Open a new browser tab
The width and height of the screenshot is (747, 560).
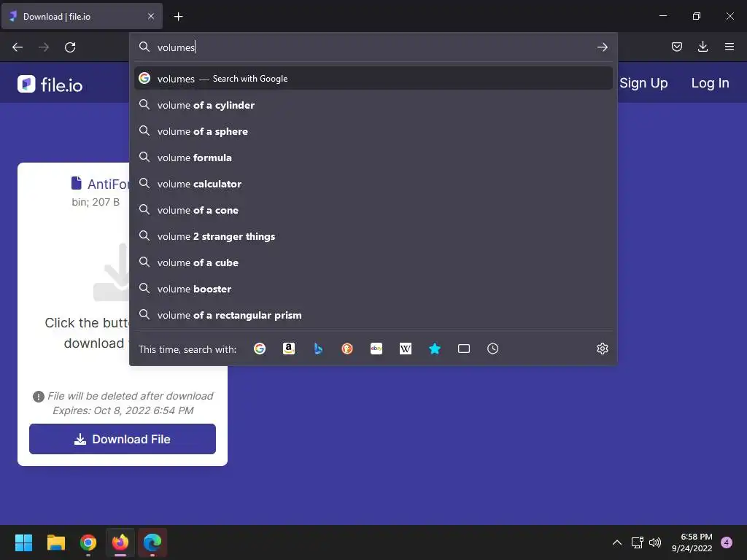point(178,17)
